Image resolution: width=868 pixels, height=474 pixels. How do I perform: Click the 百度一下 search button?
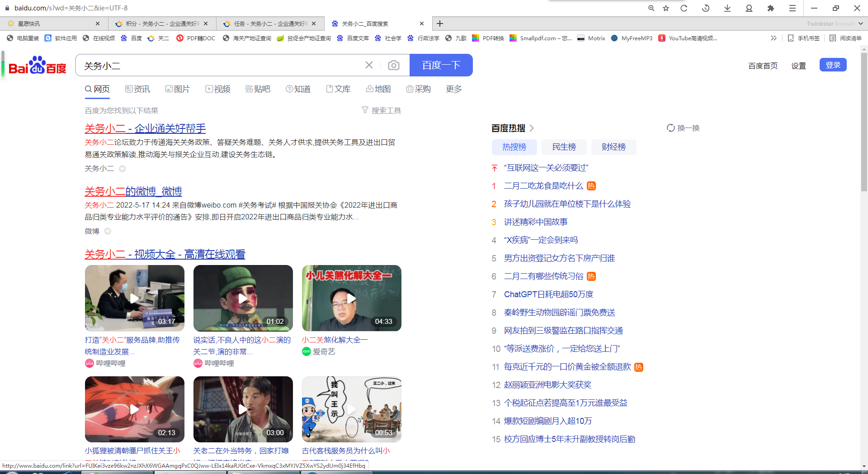441,65
